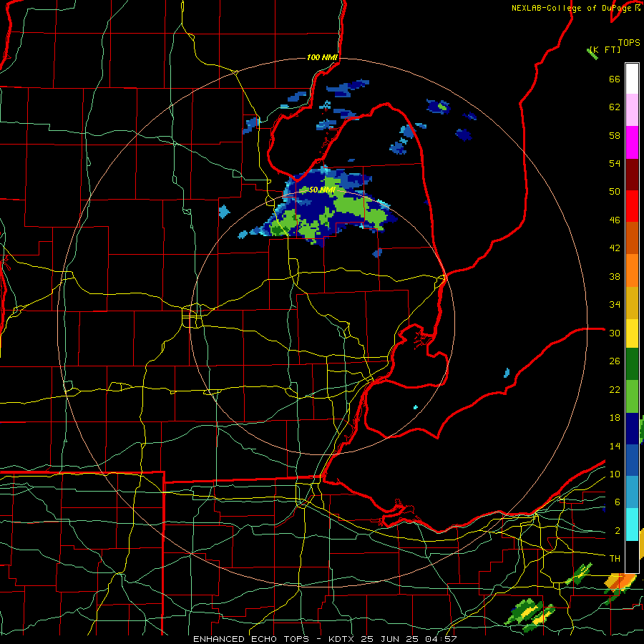The width and height of the screenshot is (644, 644).
Task: Click the orange echo at the bottom right edge
Action: click(620, 581)
